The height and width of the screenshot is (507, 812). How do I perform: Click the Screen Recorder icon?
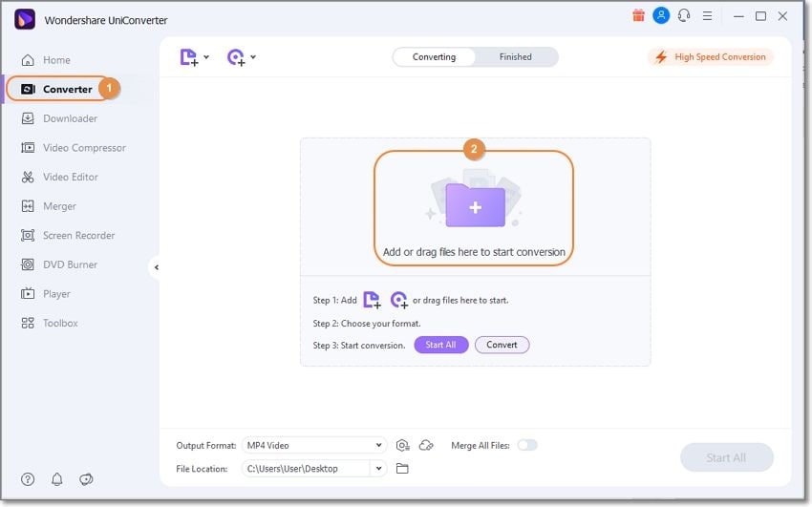point(28,236)
